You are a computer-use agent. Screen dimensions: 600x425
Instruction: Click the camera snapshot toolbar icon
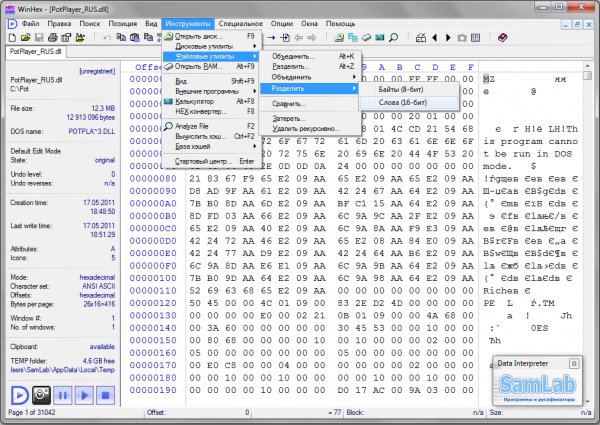[x=462, y=37]
